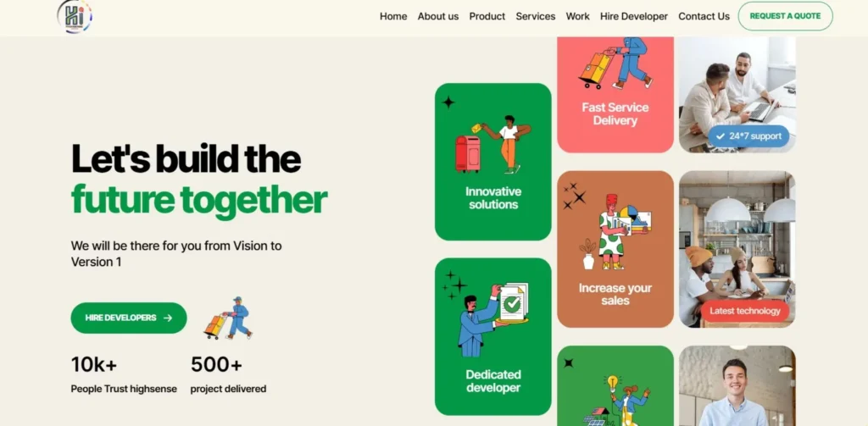Viewport: 868px width, 426px height.
Task: Click the courier illustration on Fast Service Delivery card
Action: (616, 63)
